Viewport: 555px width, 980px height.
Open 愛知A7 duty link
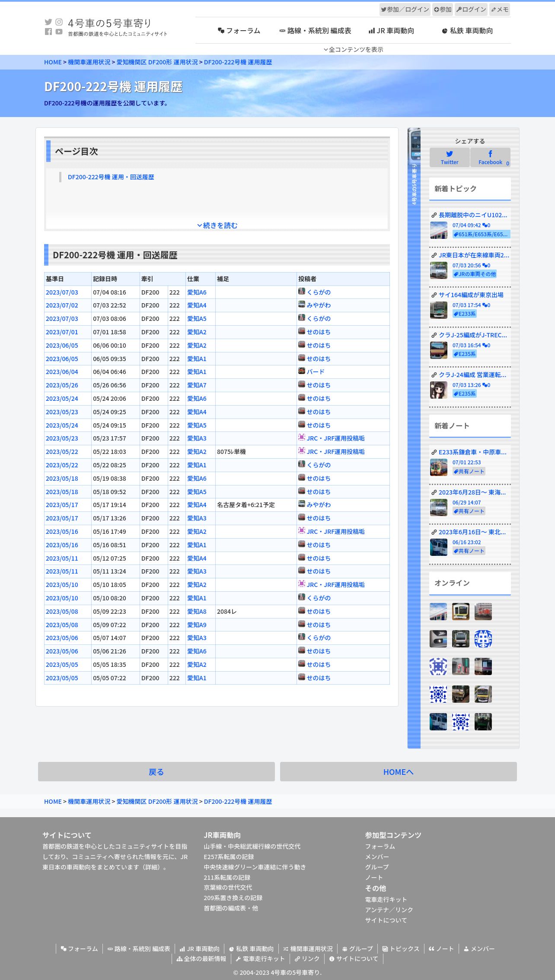pos(197,385)
